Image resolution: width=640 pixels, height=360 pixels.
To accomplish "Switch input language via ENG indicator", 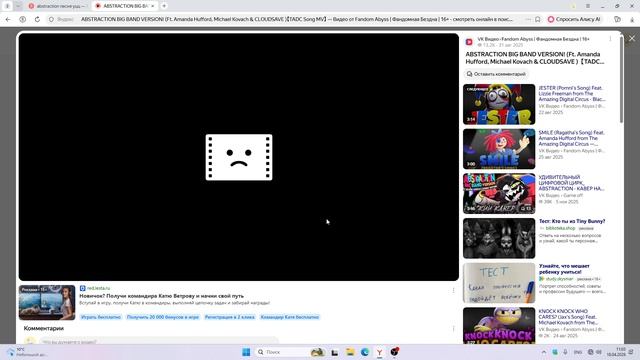I will [578, 352].
